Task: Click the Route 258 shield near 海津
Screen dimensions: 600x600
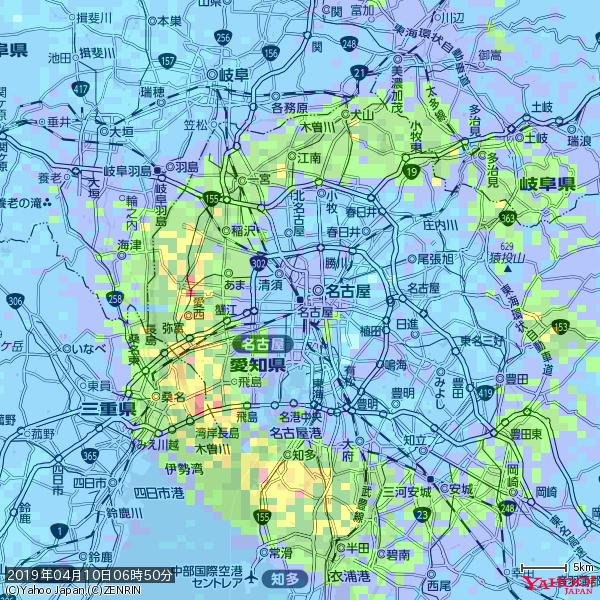Action: (117, 298)
